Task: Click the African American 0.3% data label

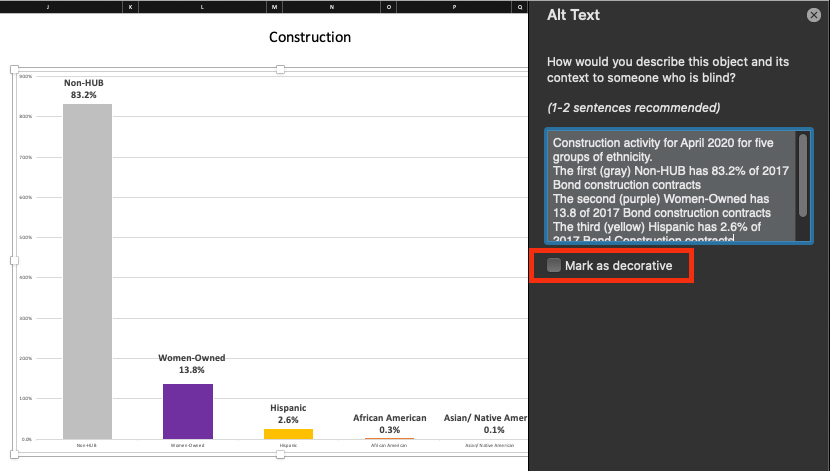Action: (389, 424)
